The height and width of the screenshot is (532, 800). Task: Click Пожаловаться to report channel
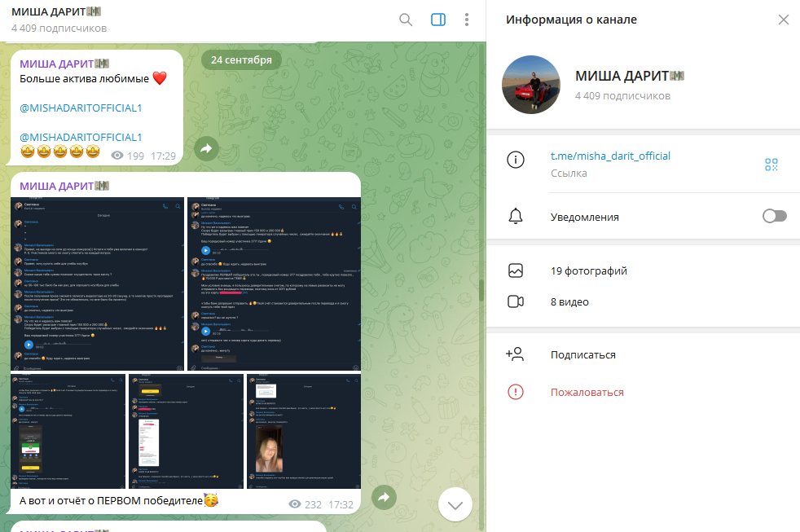[x=587, y=392]
